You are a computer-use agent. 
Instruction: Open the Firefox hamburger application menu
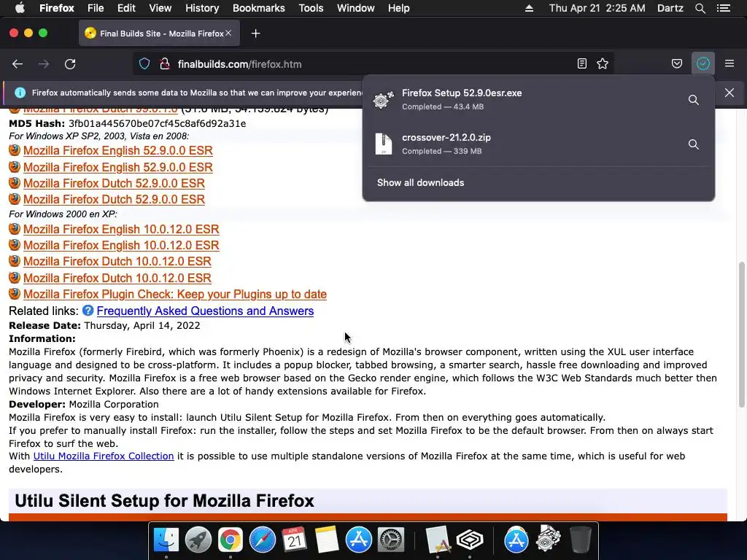click(x=729, y=64)
